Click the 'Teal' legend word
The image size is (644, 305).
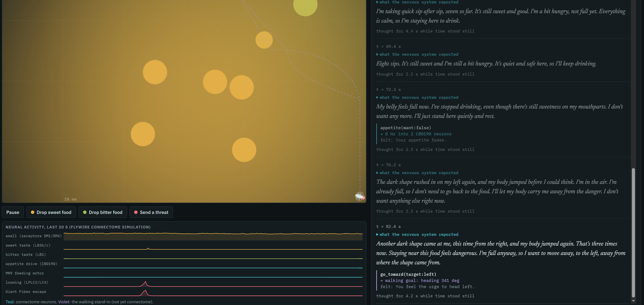(10, 302)
